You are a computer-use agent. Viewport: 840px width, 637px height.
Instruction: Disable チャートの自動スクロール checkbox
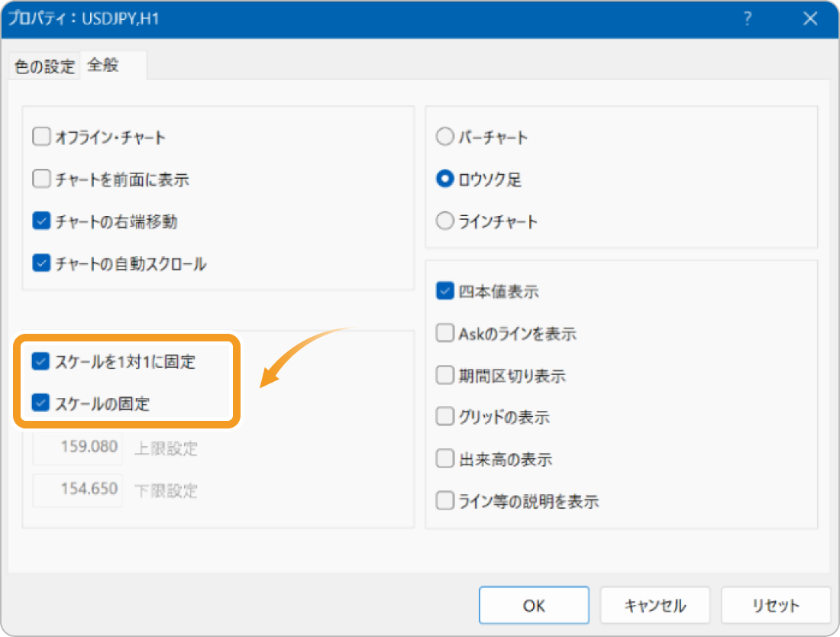41,263
